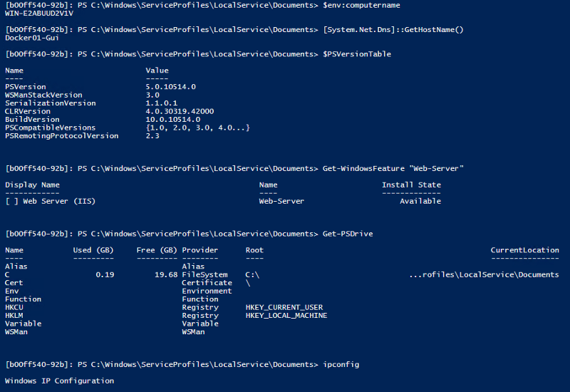This screenshot has width=570, height=392.
Task: Select the PSVersion row label
Action: click(x=25, y=87)
